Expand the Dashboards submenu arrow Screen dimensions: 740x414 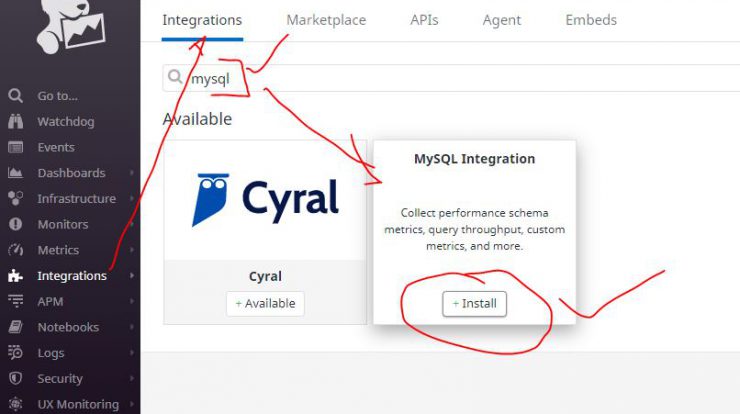(132, 173)
